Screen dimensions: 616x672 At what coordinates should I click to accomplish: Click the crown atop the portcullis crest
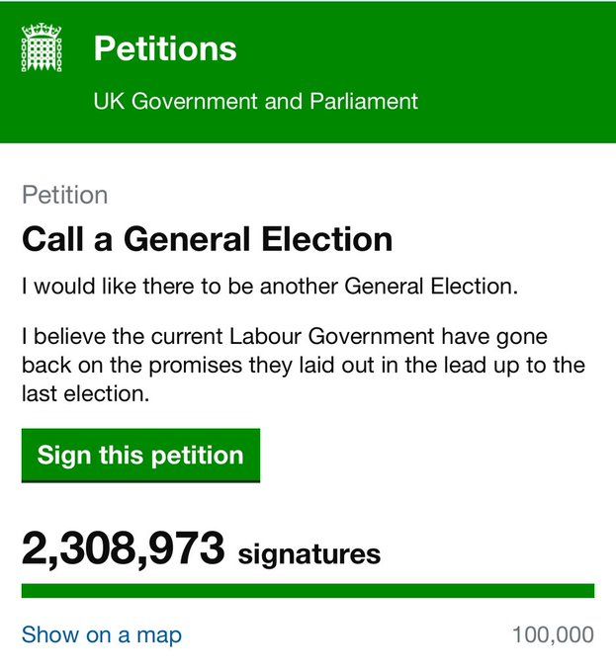click(42, 31)
